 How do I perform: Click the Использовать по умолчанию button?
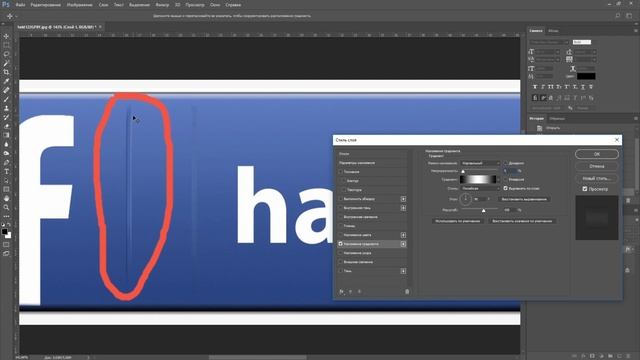[x=458, y=221]
